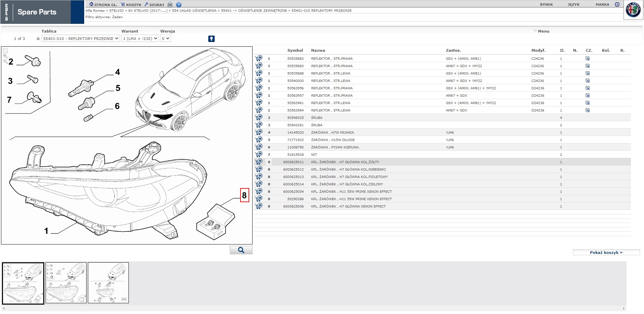Viewport: 644px width, 314px height.
Task: Open components icon for part 50563964
Action: click(588, 110)
